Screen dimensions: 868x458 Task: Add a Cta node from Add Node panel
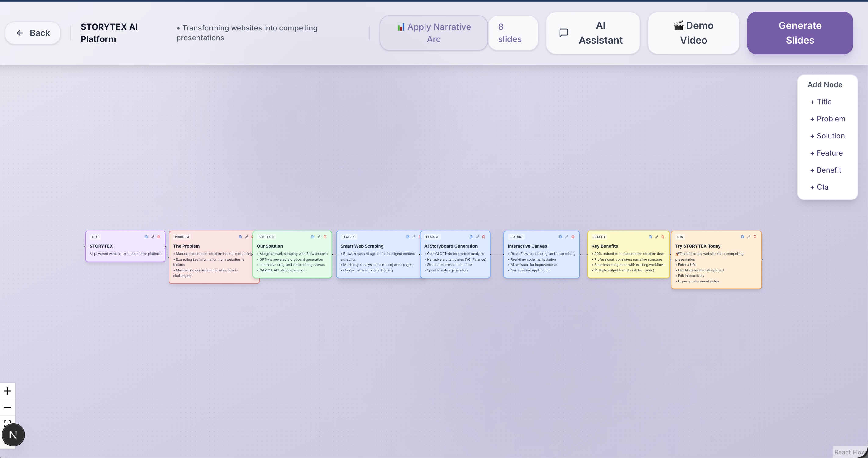(x=819, y=188)
